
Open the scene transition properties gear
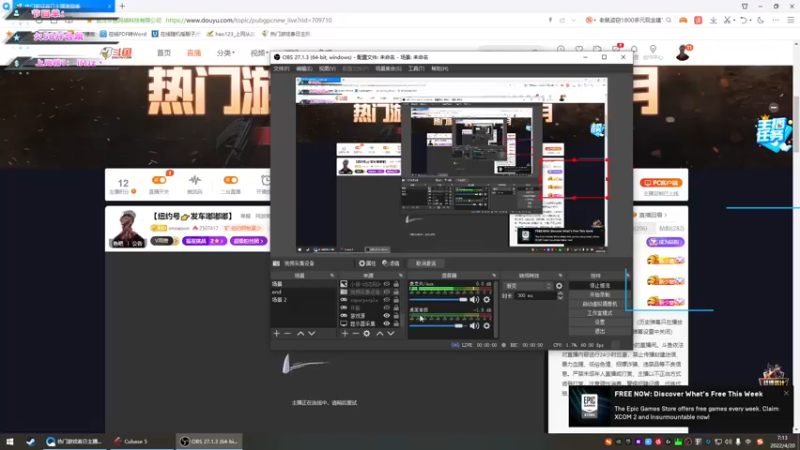coord(559,286)
